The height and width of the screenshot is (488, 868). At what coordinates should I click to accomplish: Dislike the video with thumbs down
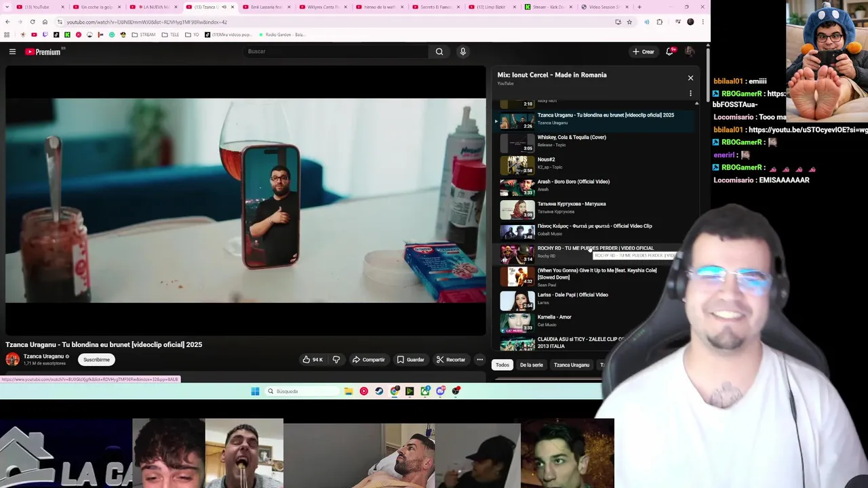[x=336, y=360]
